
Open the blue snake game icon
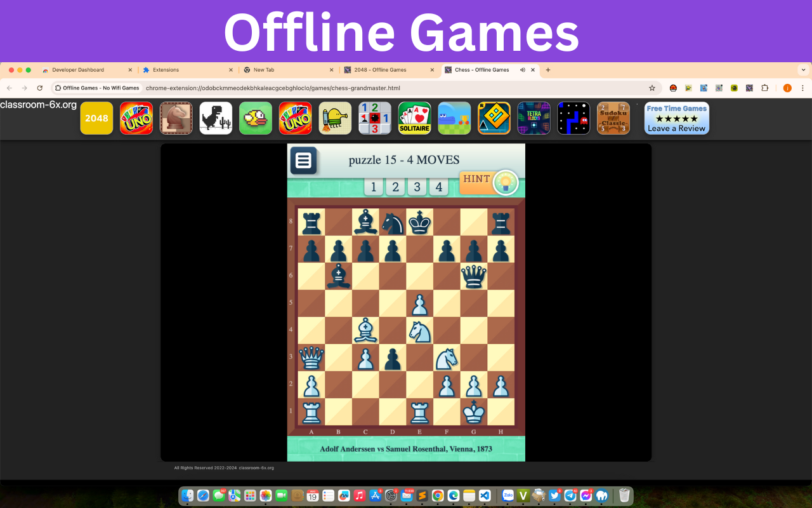(x=454, y=118)
